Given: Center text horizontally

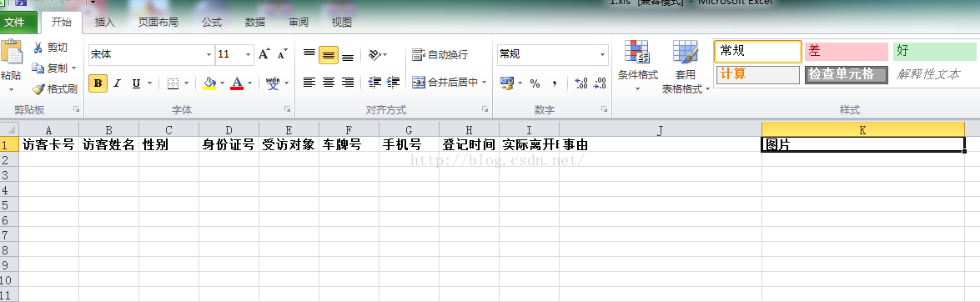Looking at the screenshot, I should pyautogui.click(x=329, y=82).
